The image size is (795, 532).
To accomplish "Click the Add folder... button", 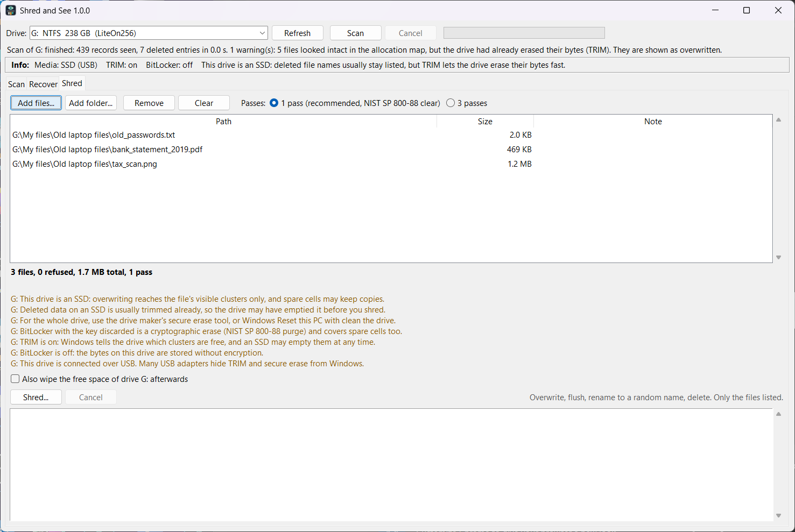I will pos(91,103).
